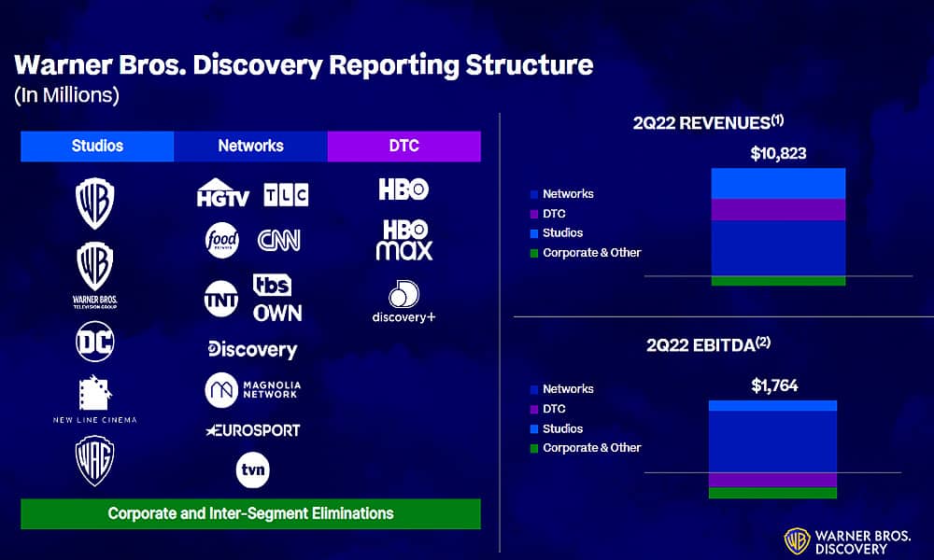934x560 pixels.
Task: Click the DC Comics shield icon
Action: pos(96,343)
